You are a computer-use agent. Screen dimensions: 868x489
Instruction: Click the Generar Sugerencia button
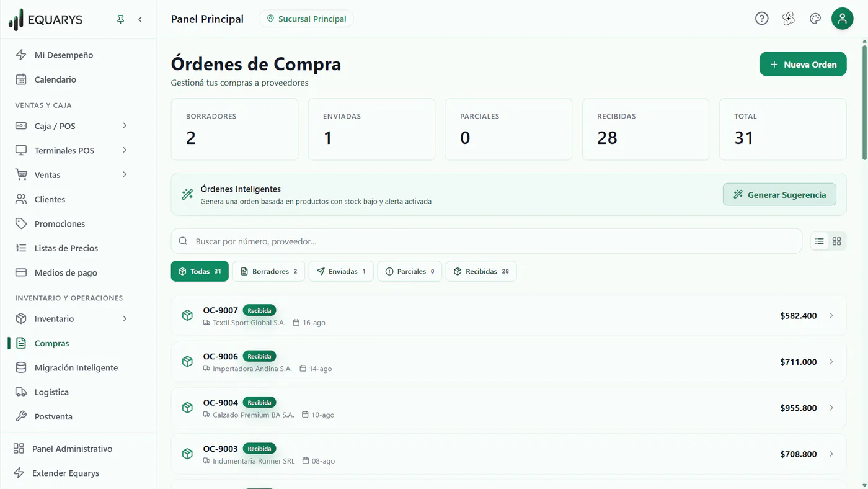779,194
